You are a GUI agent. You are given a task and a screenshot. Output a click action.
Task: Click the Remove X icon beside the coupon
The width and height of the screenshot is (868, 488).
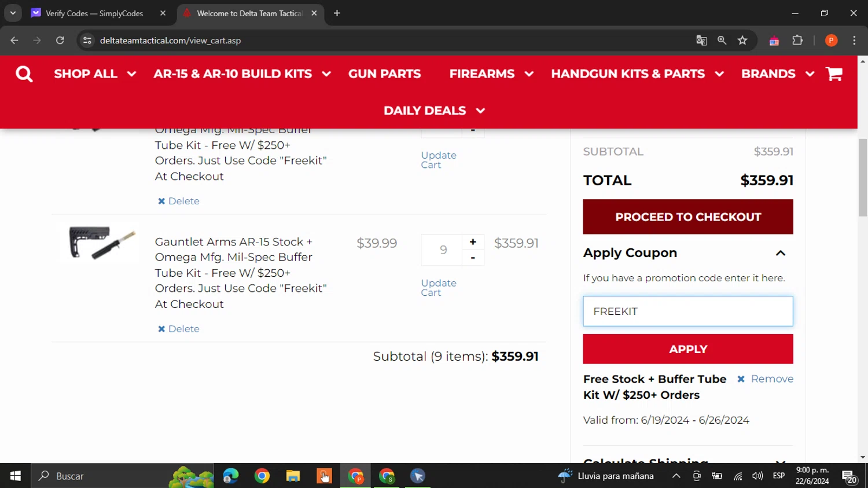(x=741, y=379)
